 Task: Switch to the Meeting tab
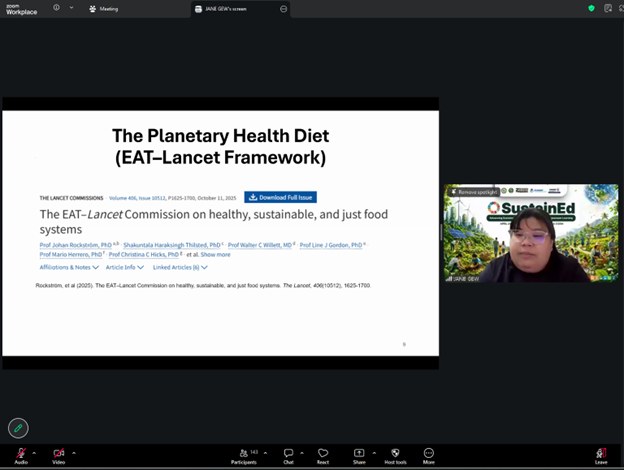coord(103,9)
